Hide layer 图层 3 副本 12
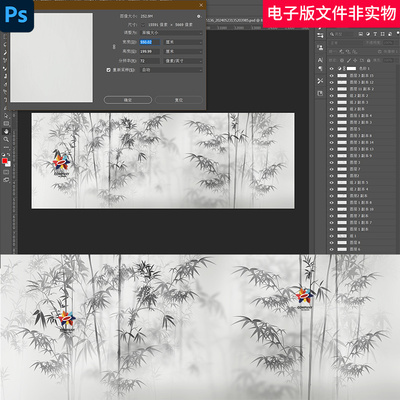The image size is (400, 400). (x=331, y=82)
